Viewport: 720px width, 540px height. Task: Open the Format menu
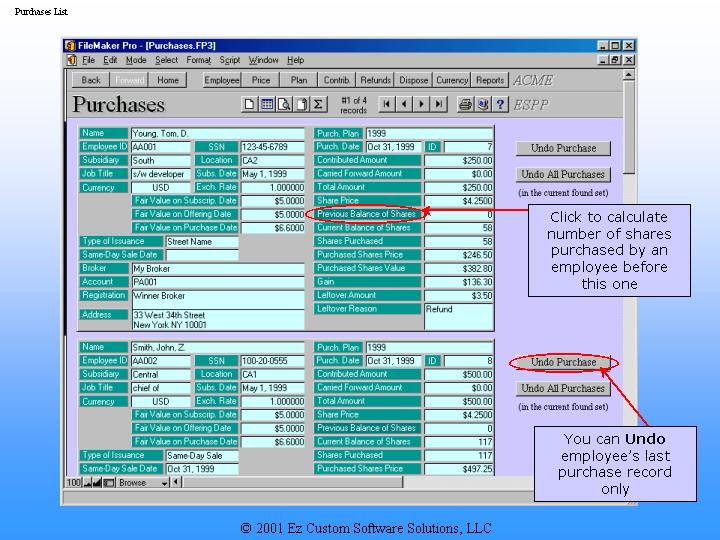coord(198,60)
